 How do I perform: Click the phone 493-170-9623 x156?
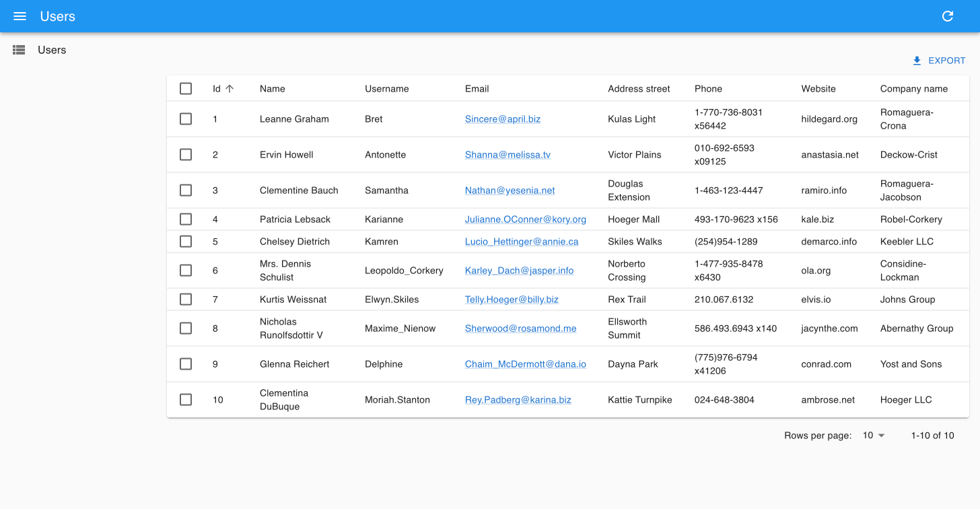point(736,219)
